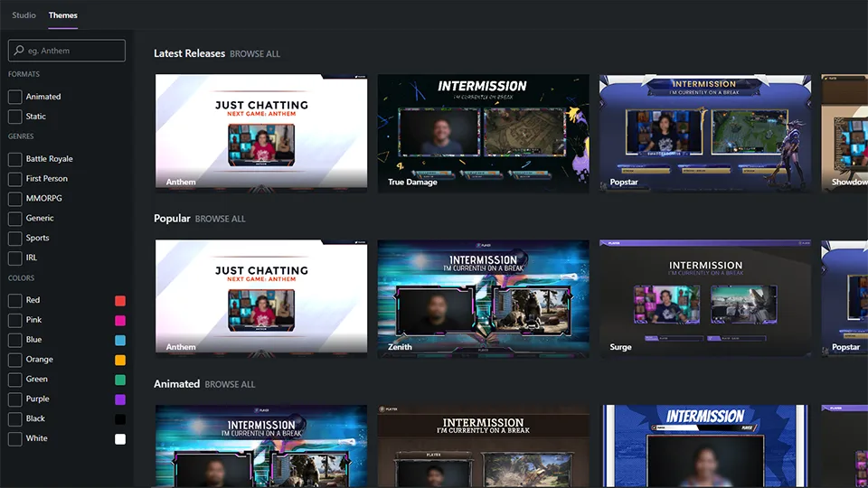Check the Battle Royale genre filter
The height and width of the screenshot is (488, 868).
pos(15,159)
